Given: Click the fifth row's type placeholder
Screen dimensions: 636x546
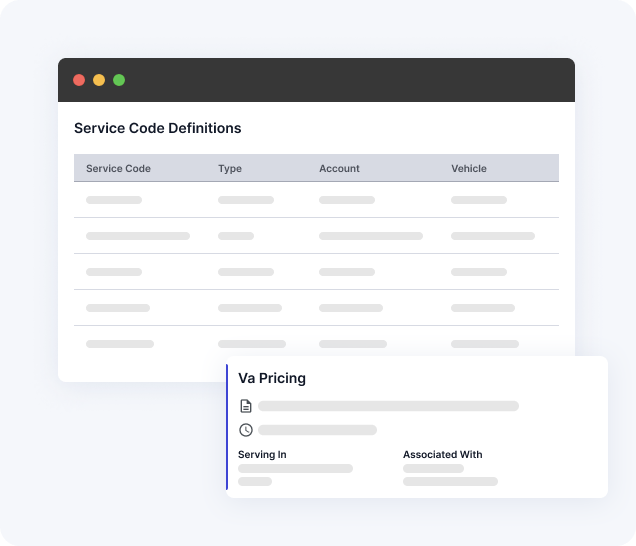Looking at the screenshot, I should [x=252, y=344].
